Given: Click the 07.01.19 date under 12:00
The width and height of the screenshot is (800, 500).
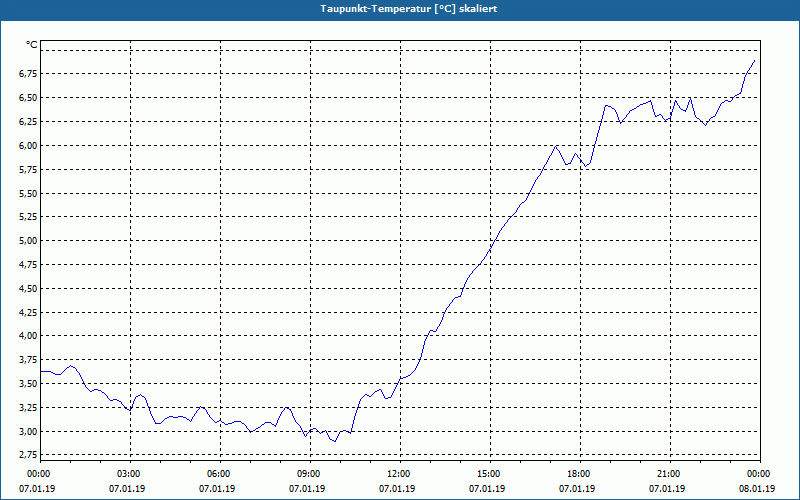Looking at the screenshot, I should 397,489.
